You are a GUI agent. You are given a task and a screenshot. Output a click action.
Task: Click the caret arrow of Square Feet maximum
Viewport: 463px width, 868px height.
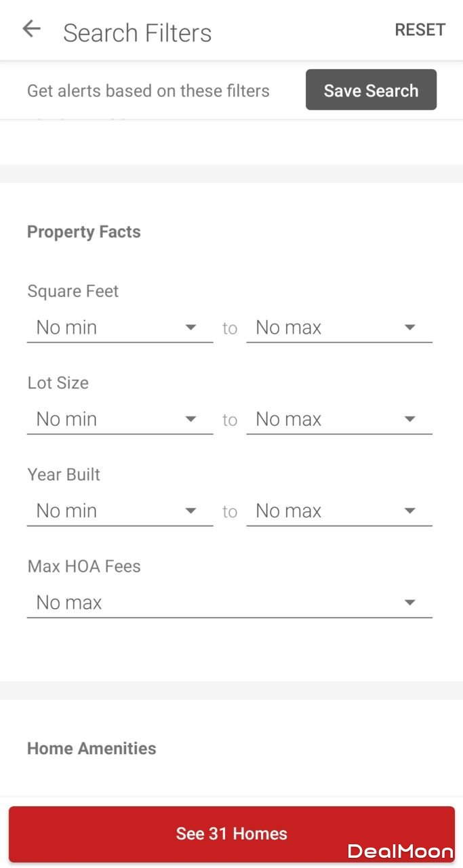409,328
